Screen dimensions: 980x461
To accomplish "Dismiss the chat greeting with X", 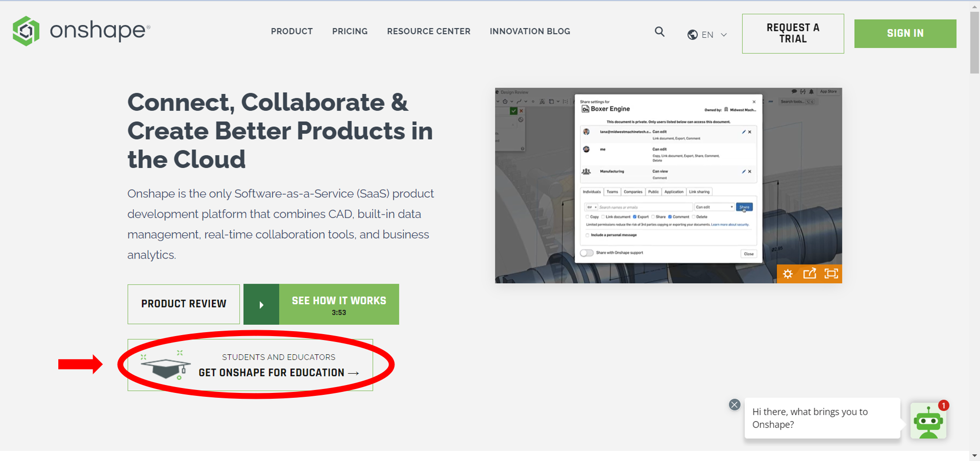I will pos(734,405).
